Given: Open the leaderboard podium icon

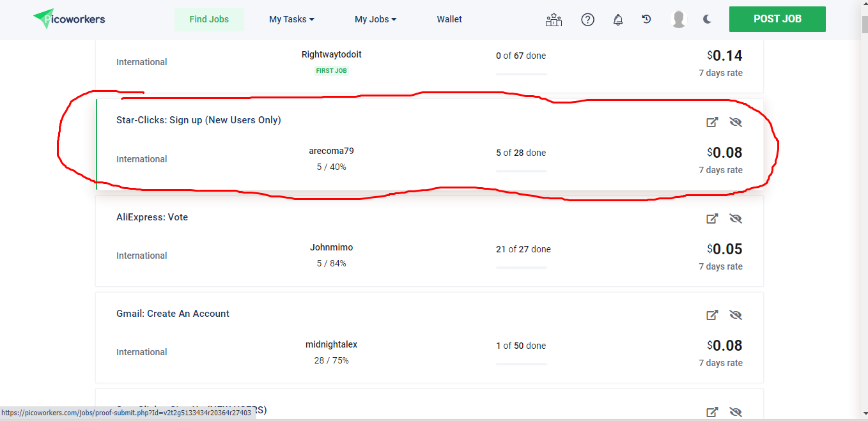Looking at the screenshot, I should (x=554, y=20).
